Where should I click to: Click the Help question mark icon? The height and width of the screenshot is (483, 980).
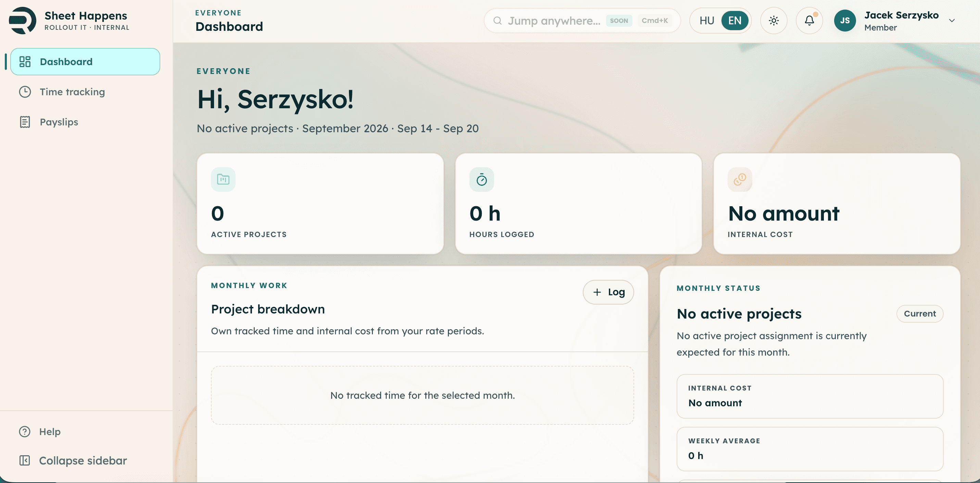click(25, 431)
